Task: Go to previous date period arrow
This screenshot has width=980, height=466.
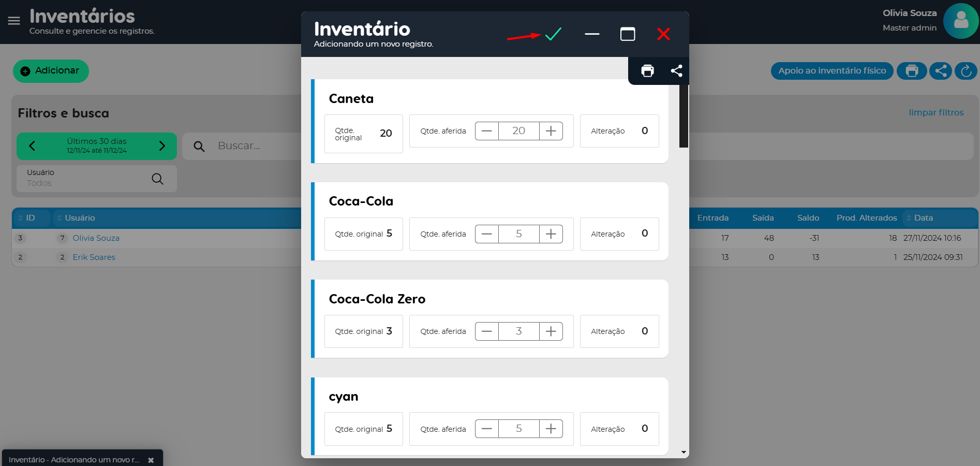Action: (x=32, y=146)
